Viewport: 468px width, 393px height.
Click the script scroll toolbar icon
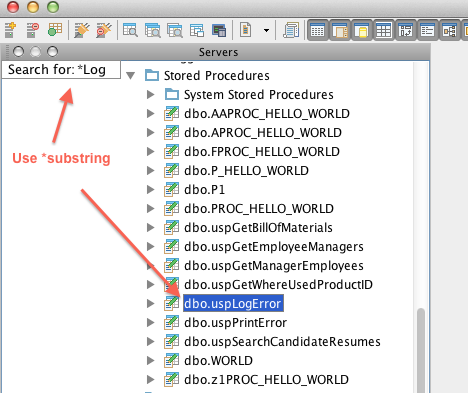click(291, 30)
